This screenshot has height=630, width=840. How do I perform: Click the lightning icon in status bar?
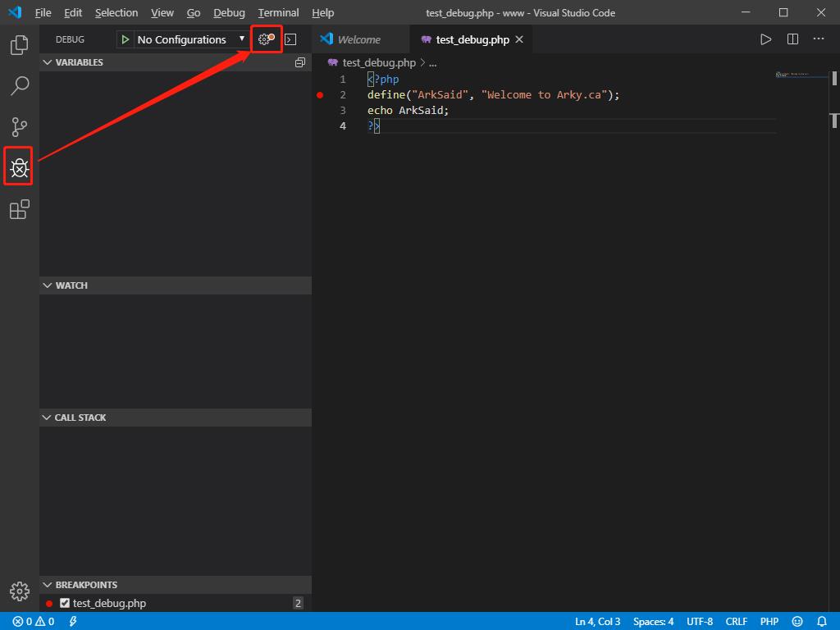click(x=73, y=622)
